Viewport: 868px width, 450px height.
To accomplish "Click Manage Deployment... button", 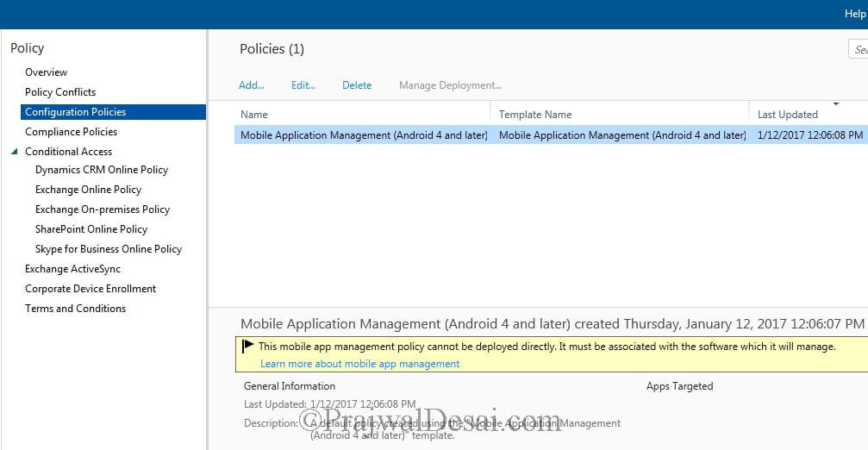I will point(450,85).
